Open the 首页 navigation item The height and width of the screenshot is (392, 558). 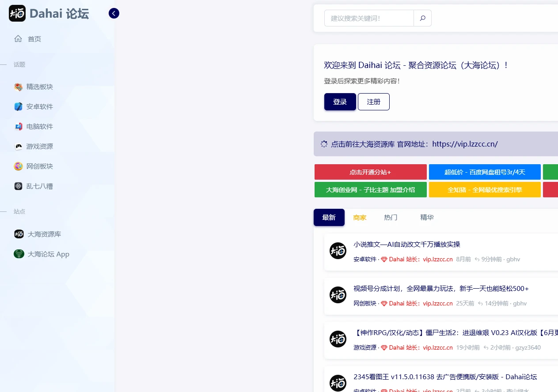[34, 39]
